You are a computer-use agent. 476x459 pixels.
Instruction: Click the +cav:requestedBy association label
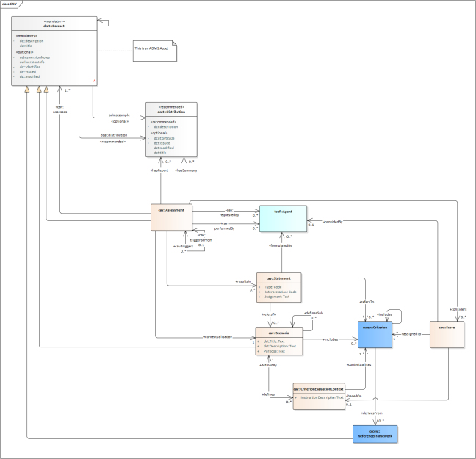pos(229,212)
